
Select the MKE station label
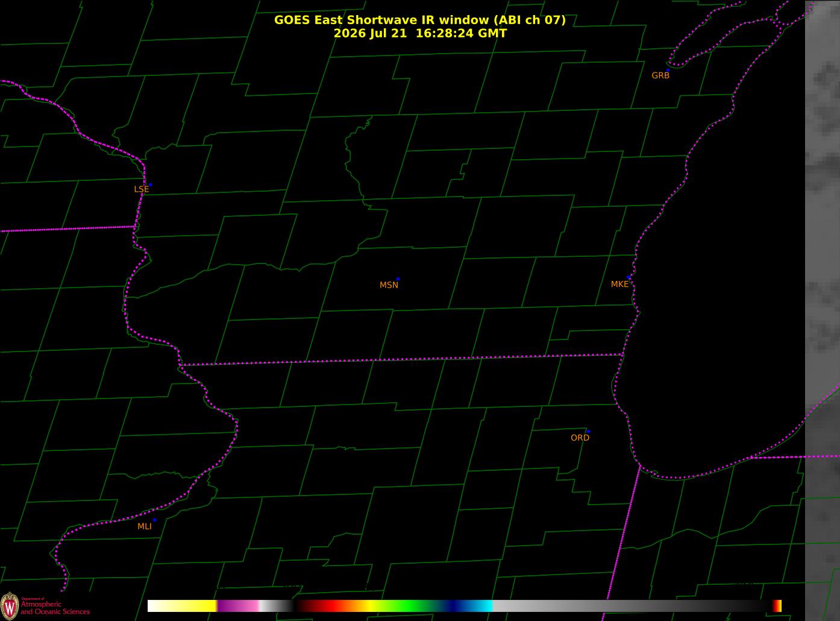(619, 284)
